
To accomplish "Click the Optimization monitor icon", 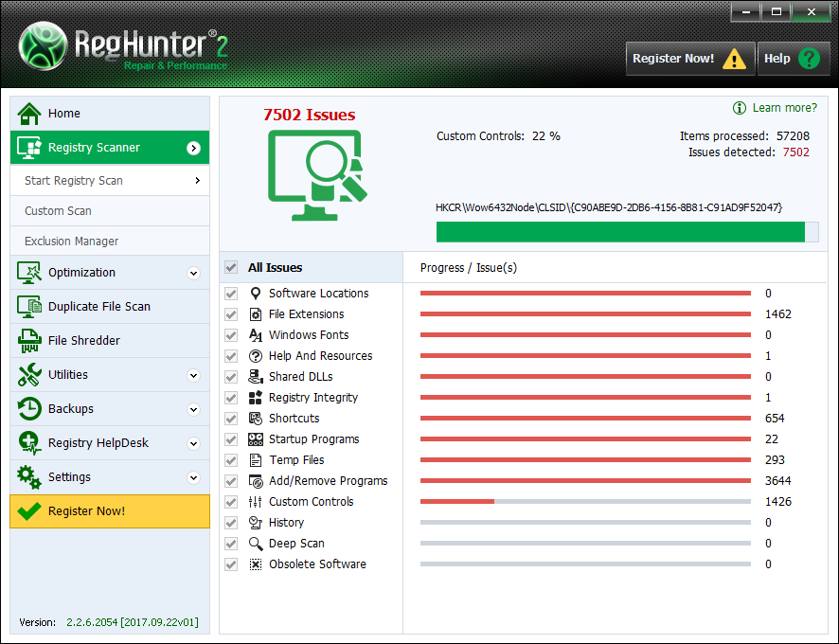I will [x=29, y=273].
